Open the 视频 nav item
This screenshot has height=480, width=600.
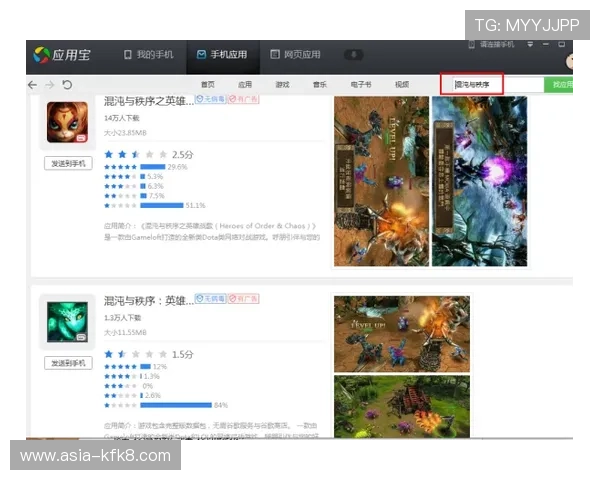pyautogui.click(x=402, y=85)
